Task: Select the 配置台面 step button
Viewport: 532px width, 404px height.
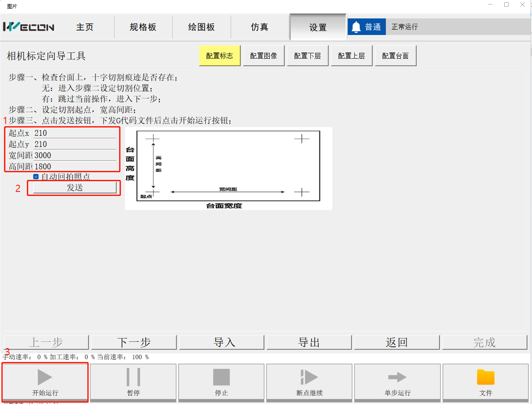Action: tap(395, 56)
